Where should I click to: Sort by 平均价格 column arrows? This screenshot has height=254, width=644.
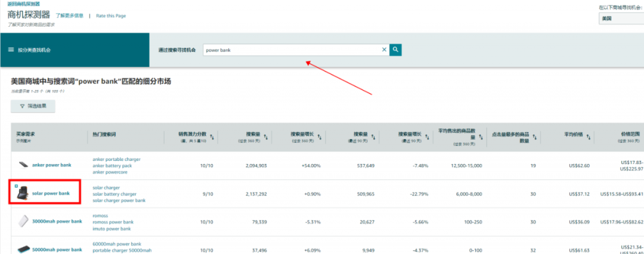pyautogui.click(x=588, y=137)
